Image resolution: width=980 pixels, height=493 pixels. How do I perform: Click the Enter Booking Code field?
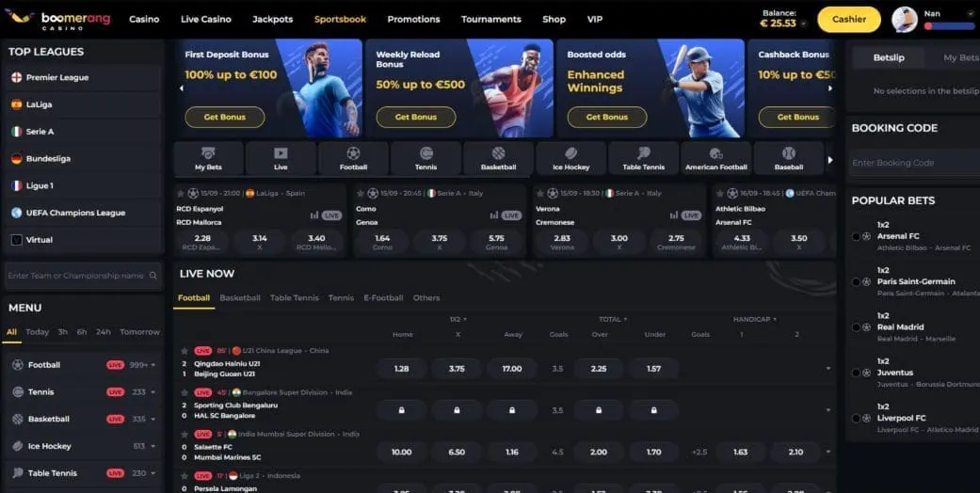pyautogui.click(x=911, y=163)
